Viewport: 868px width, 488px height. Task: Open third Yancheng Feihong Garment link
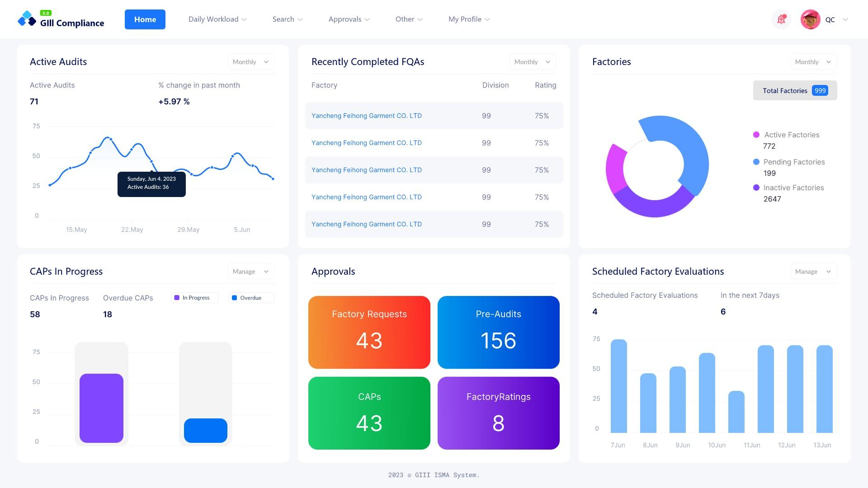367,170
